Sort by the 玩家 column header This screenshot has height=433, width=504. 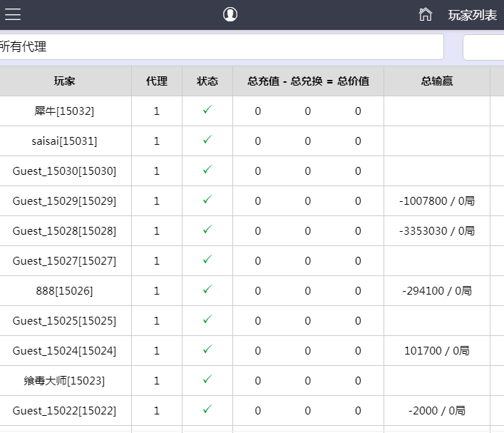(64, 81)
